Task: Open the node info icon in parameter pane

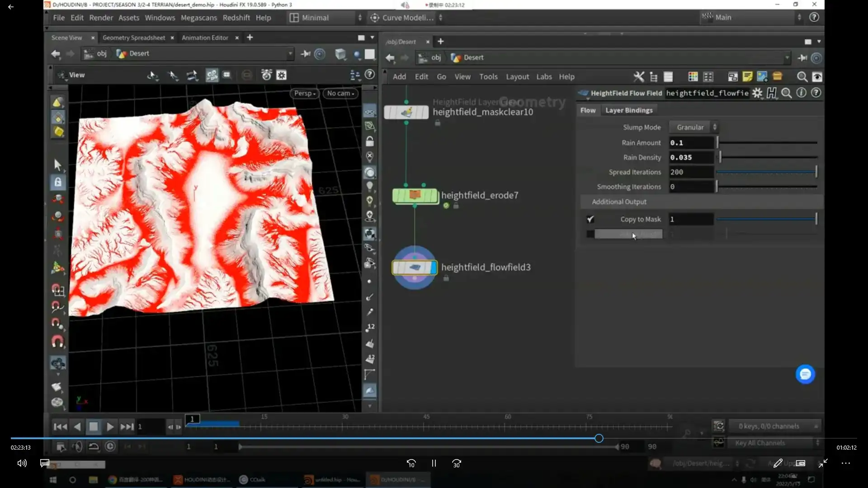Action: point(801,93)
